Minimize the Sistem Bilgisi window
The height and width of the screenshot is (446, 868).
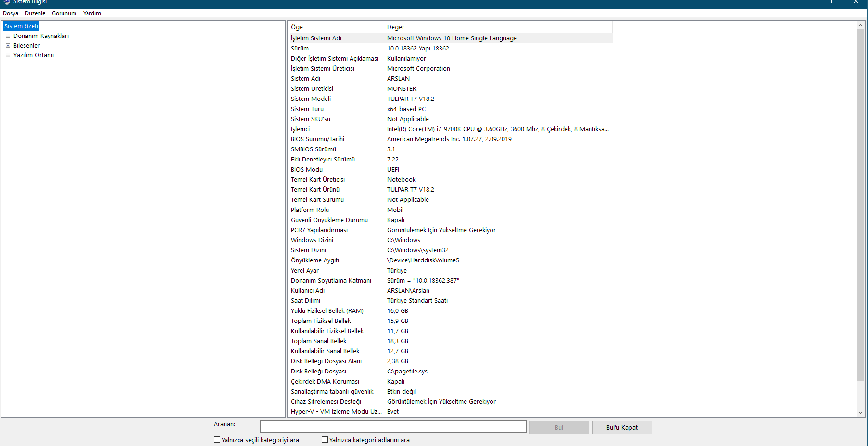click(x=812, y=2)
